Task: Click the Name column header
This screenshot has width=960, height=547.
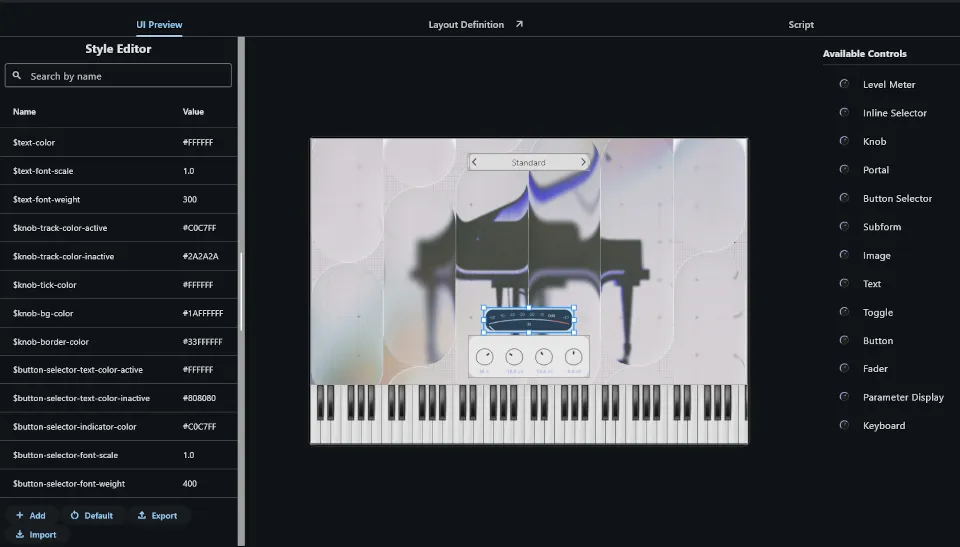Action: pyautogui.click(x=24, y=111)
